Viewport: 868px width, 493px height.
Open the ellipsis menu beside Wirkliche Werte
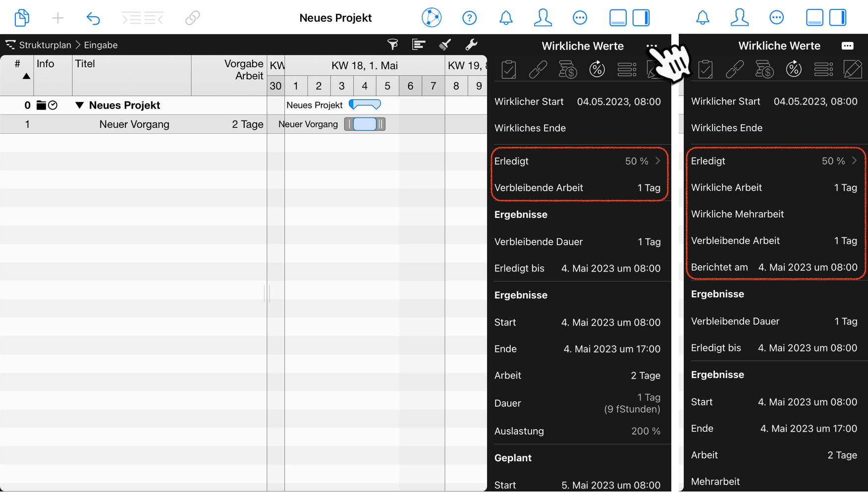(x=651, y=46)
